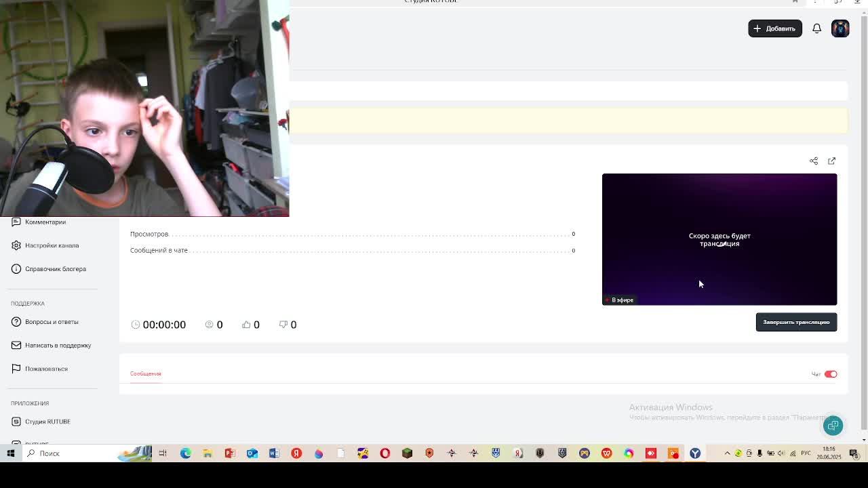Viewport: 868px width, 488px height.
Task: Launch Minecraft from the taskbar
Action: pos(407,453)
